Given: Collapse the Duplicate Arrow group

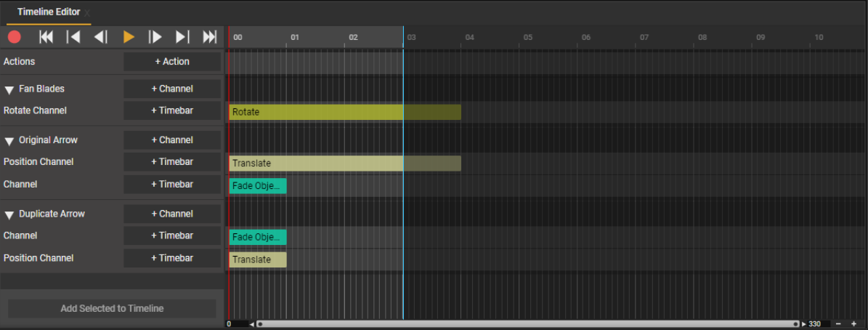Looking at the screenshot, I should [x=9, y=214].
